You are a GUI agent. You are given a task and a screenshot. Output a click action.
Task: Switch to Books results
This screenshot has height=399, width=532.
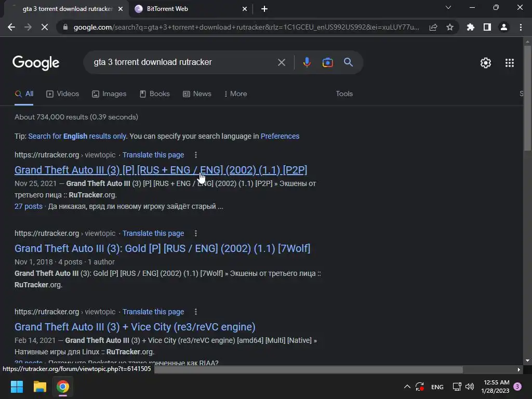155,94
